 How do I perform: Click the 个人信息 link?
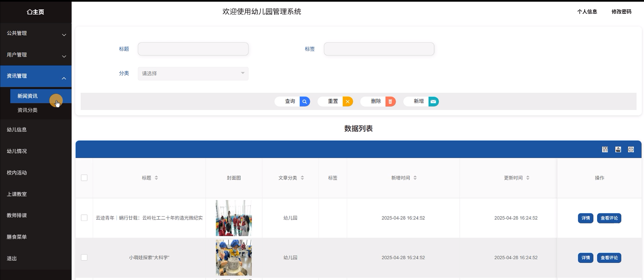(587, 12)
